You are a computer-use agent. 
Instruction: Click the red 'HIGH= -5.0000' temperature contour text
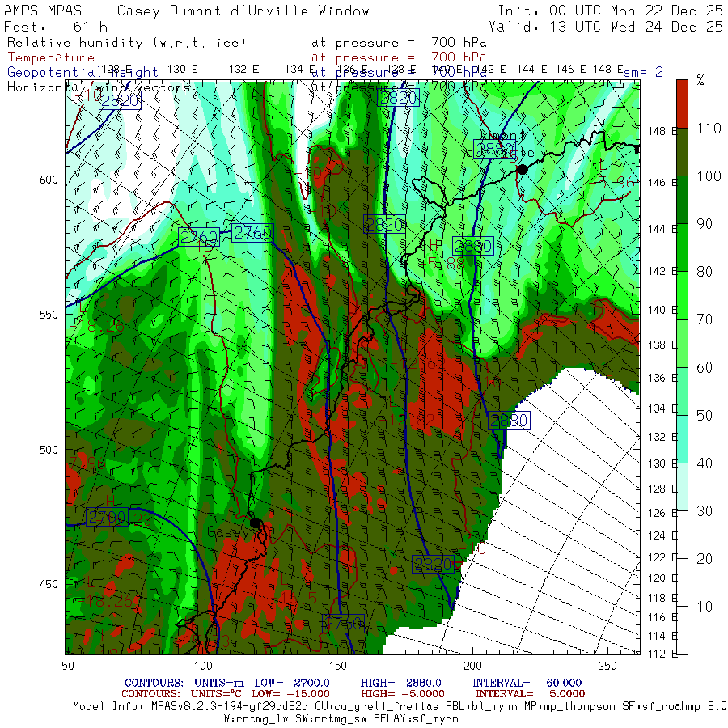click(x=403, y=694)
